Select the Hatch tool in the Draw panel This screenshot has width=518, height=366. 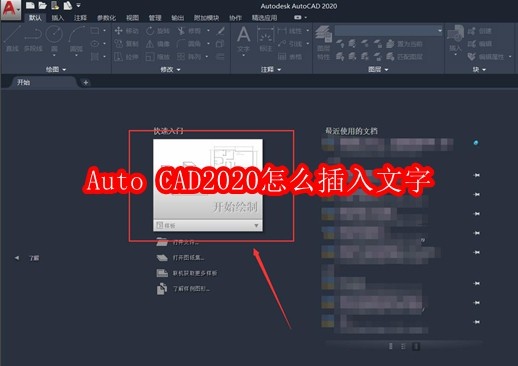click(x=95, y=57)
